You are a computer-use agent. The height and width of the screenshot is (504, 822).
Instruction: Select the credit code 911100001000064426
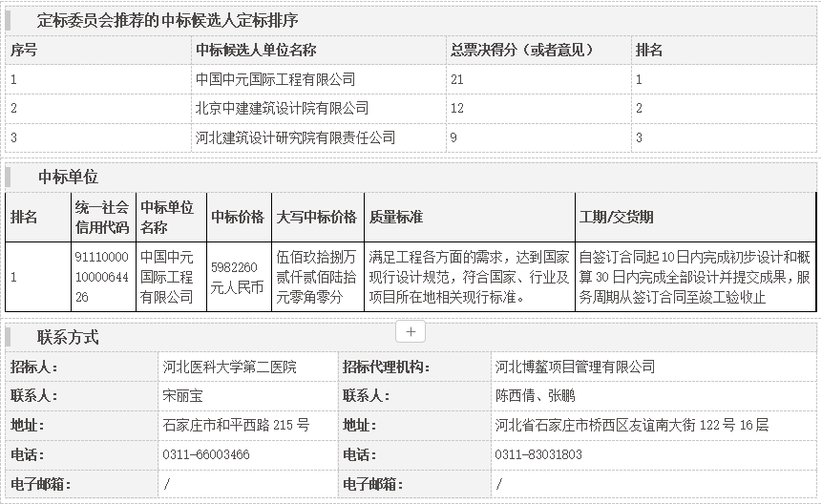tap(102, 277)
